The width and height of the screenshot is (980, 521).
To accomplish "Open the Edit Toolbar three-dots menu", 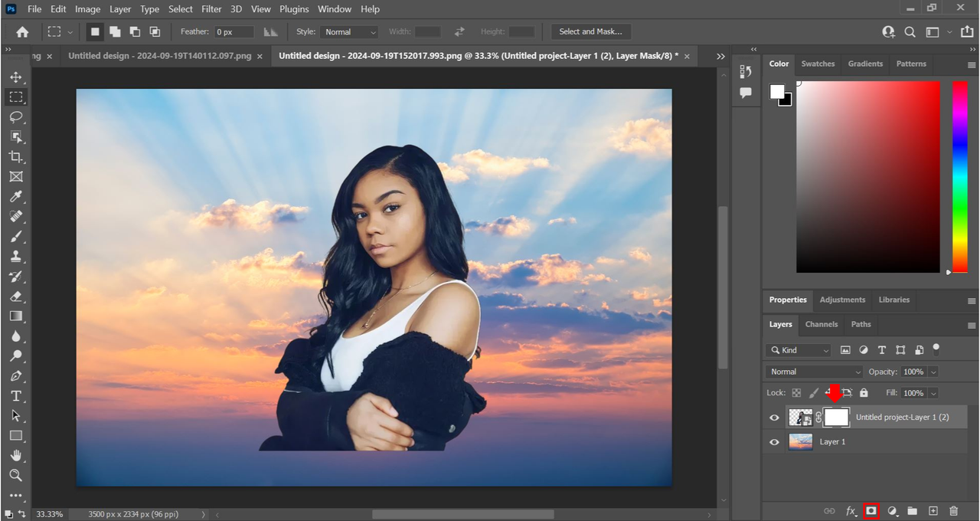I will [16, 495].
